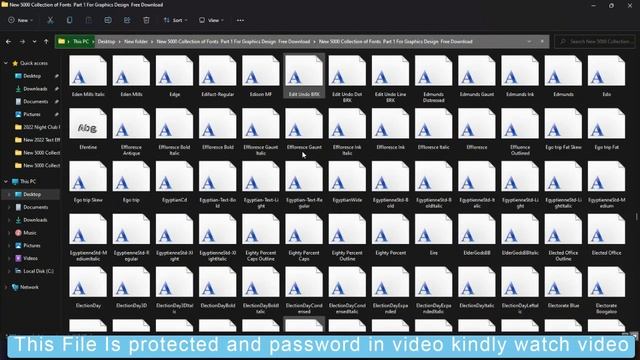
Task: Go forward with the right arrow
Action: click(x=22, y=42)
